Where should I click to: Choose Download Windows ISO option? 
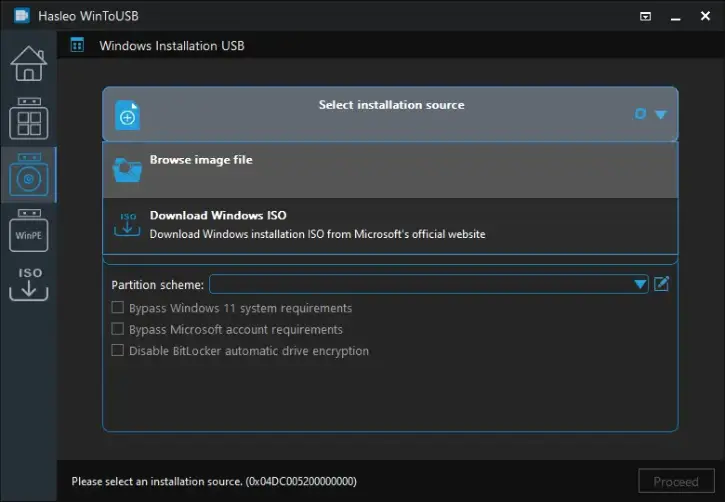pos(390,226)
